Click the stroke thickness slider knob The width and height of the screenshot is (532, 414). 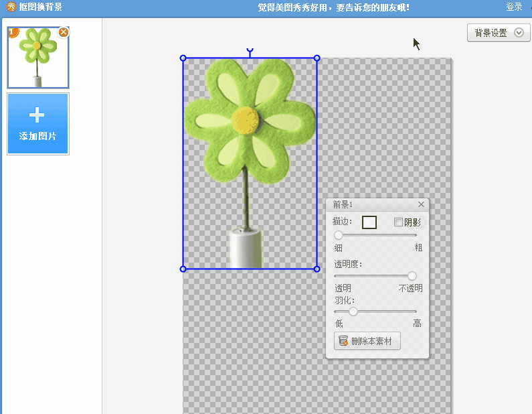[338, 235]
